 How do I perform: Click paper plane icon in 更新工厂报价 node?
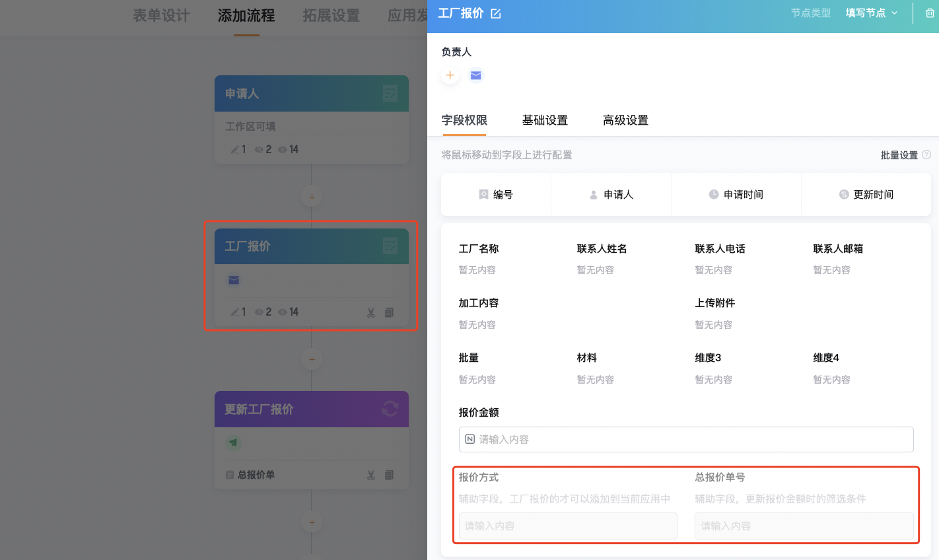(233, 443)
